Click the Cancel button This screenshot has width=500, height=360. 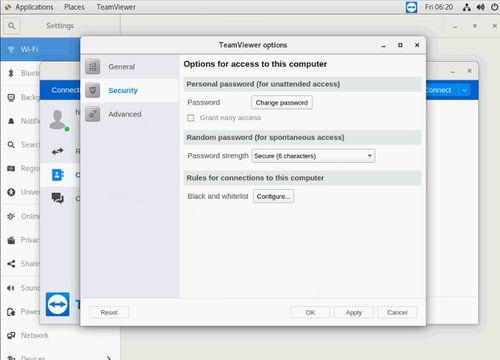tap(397, 312)
